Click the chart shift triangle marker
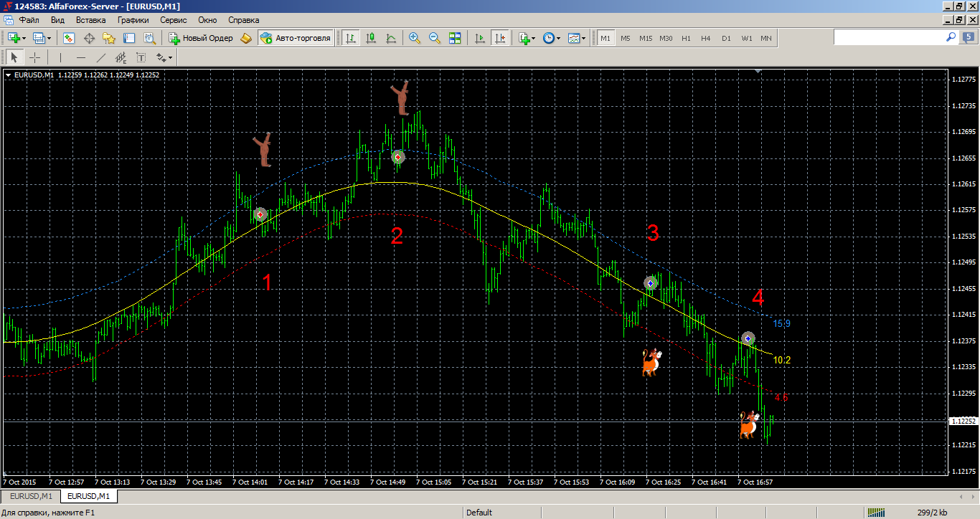980x519 pixels. point(758,72)
